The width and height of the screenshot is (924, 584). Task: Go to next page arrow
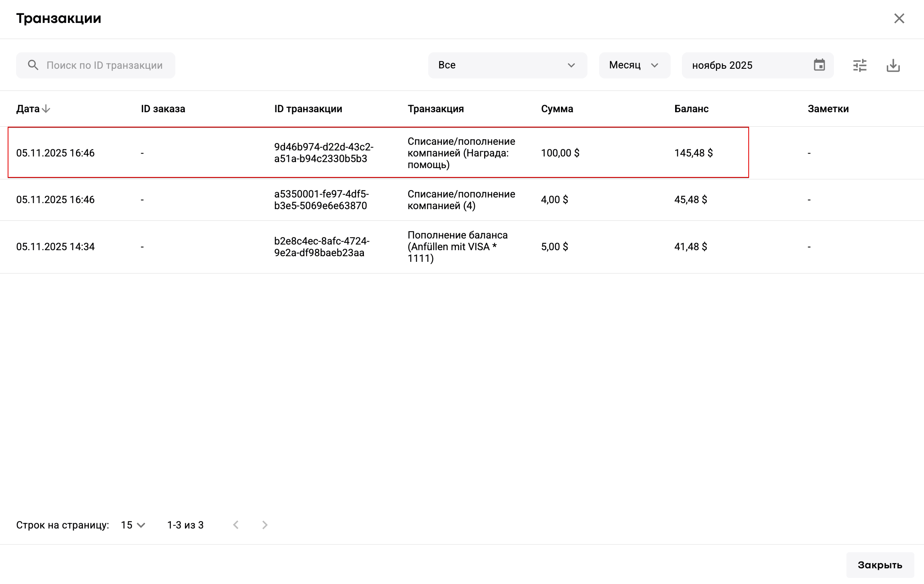tap(265, 525)
